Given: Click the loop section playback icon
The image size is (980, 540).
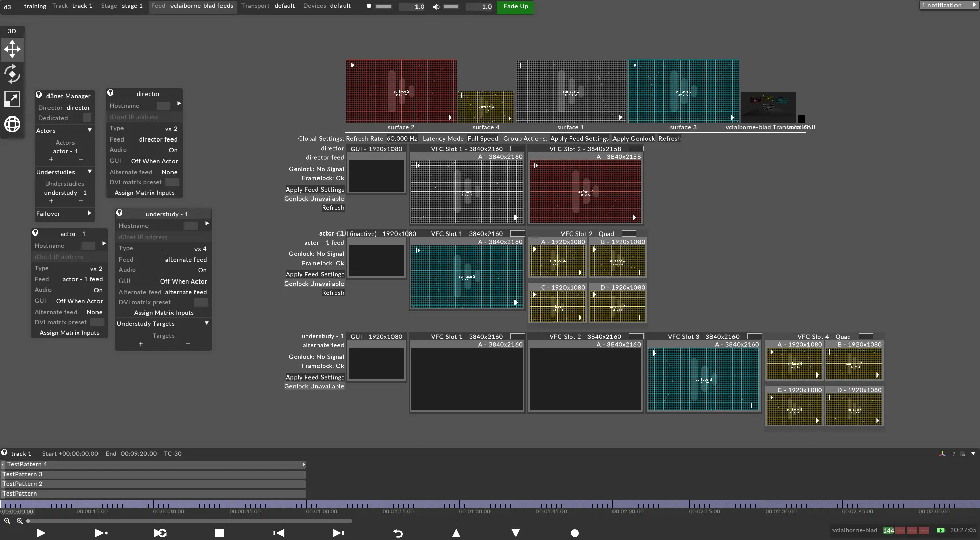Looking at the screenshot, I should pos(160,533).
